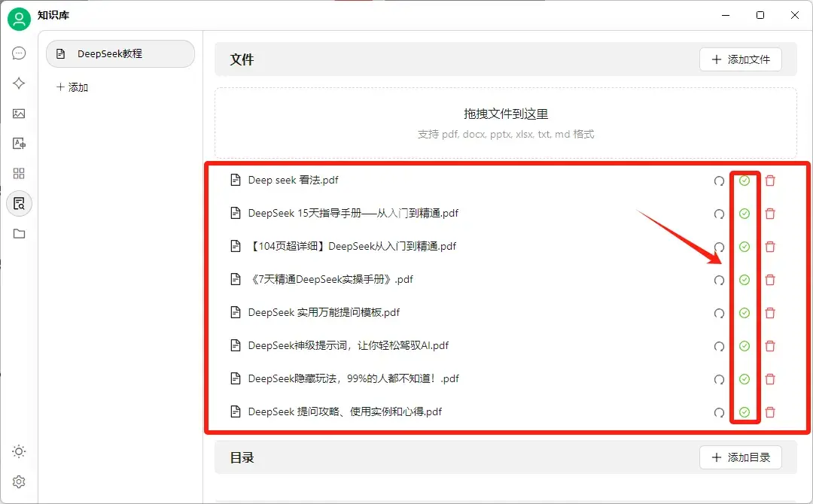Delete DeepSeek 实用万能提问模板.pdf

coord(771,314)
